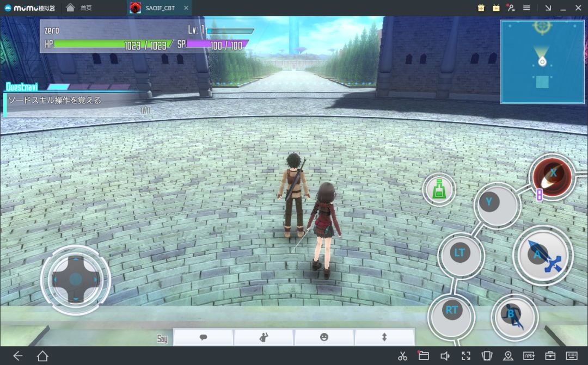Open the virtual location pin icon
Image resolution: width=588 pixels, height=365 pixels.
508,356
